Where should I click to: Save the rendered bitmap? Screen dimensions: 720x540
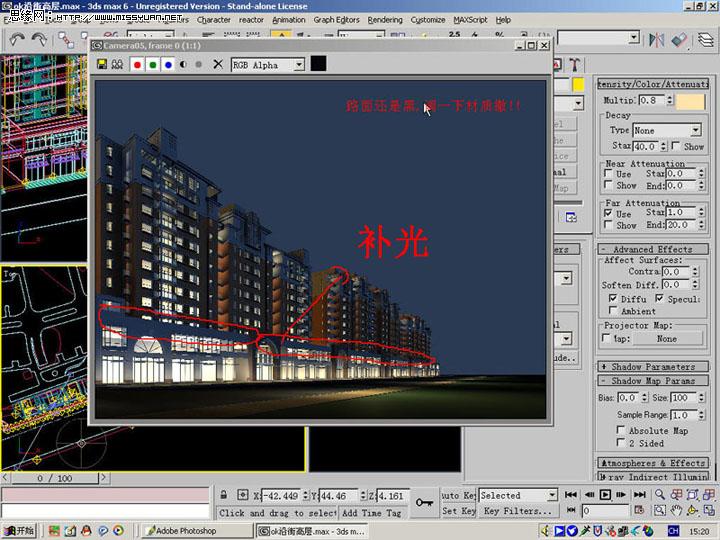point(102,64)
